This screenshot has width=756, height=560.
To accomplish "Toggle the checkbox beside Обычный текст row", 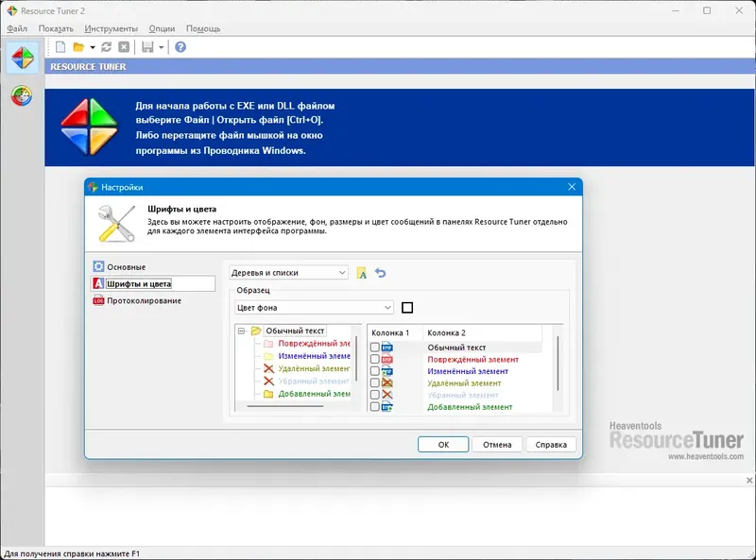I will pyautogui.click(x=374, y=347).
